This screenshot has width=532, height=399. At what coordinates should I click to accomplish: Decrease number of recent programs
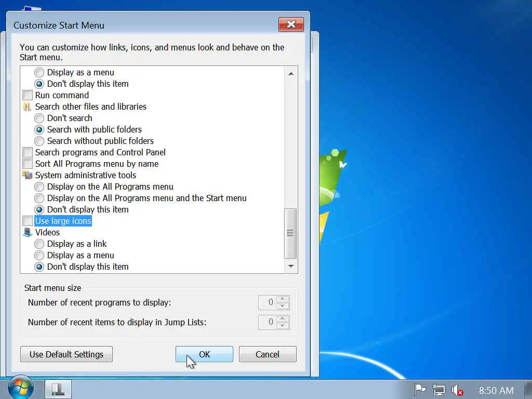point(282,305)
